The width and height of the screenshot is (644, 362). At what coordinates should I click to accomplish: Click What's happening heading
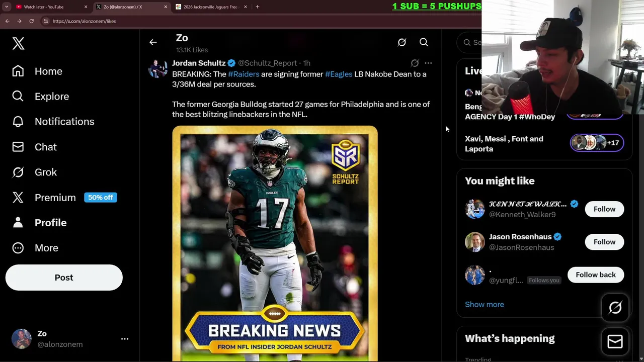(510, 338)
